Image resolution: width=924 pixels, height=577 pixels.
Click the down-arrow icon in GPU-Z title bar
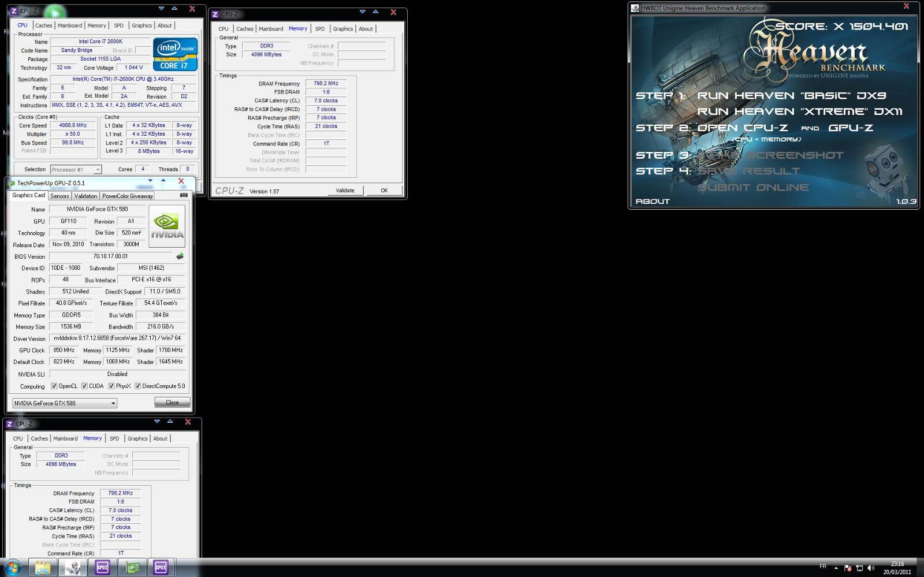(150, 181)
